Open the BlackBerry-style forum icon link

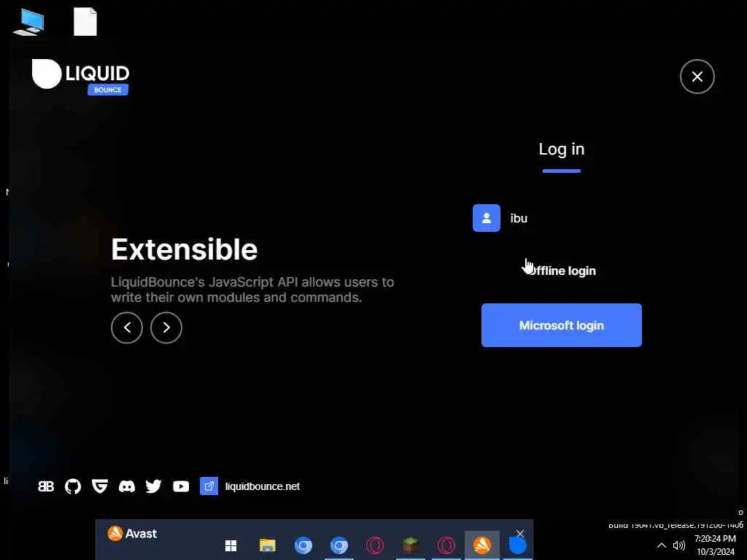point(46,486)
